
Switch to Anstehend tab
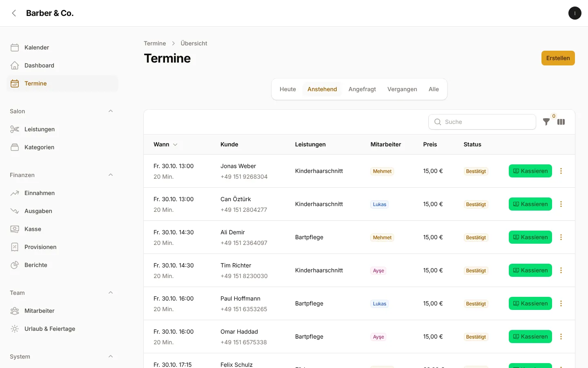coord(322,89)
